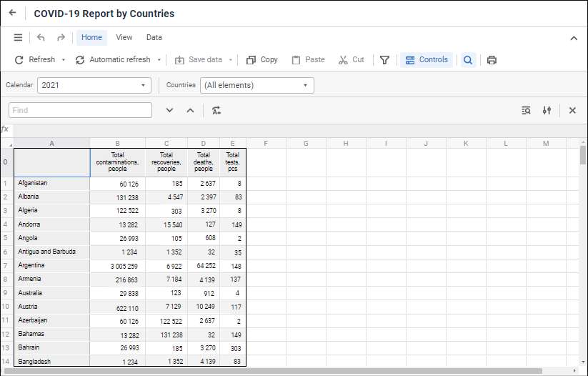The height and width of the screenshot is (376, 588).
Task: Open the Data tab
Action: pyautogui.click(x=154, y=38)
